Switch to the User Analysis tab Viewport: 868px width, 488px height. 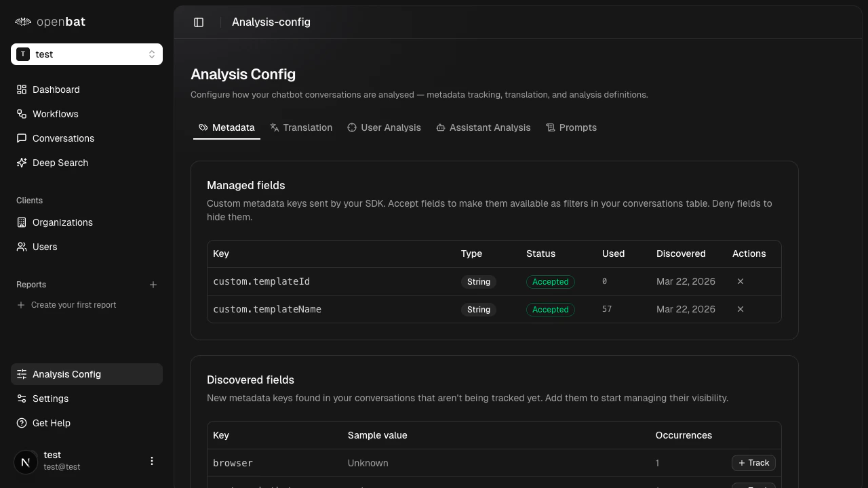point(384,127)
